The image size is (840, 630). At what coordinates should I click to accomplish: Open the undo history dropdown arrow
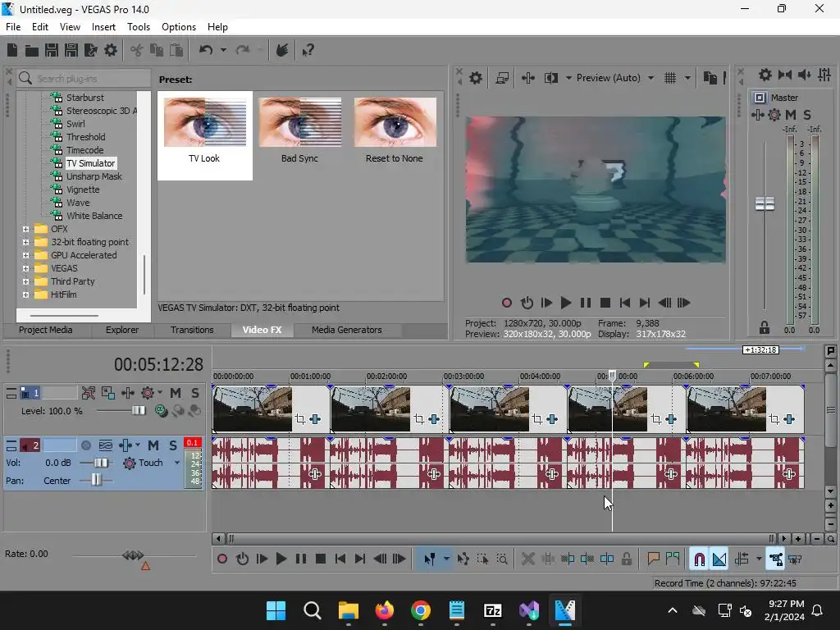click(223, 50)
